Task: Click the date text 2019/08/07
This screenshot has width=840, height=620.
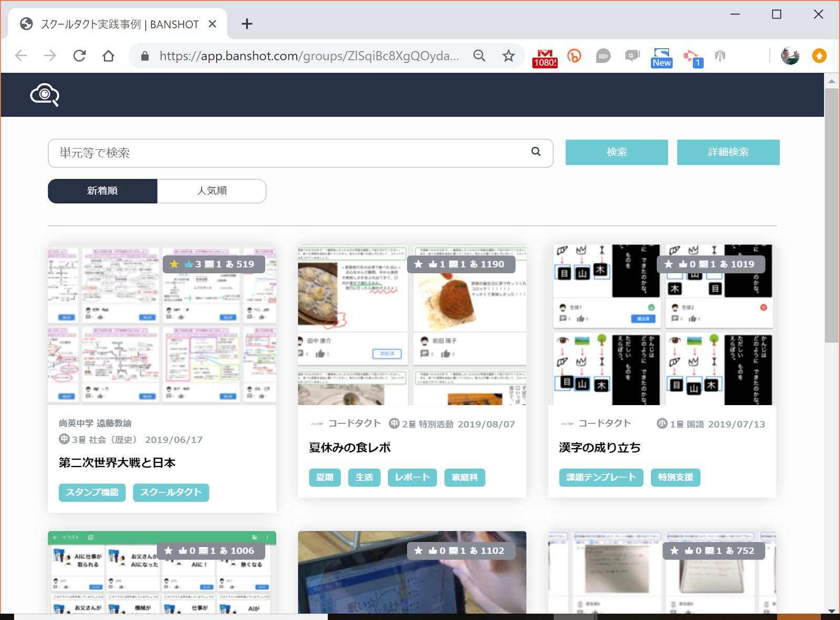Action: pos(486,425)
